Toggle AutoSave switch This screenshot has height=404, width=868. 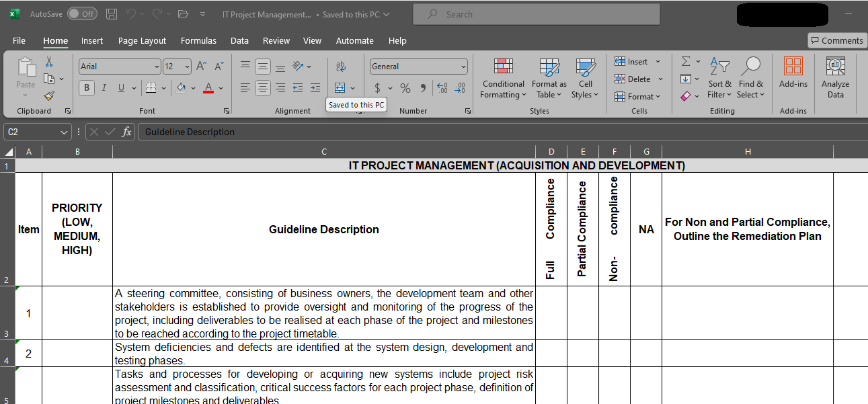click(x=82, y=14)
